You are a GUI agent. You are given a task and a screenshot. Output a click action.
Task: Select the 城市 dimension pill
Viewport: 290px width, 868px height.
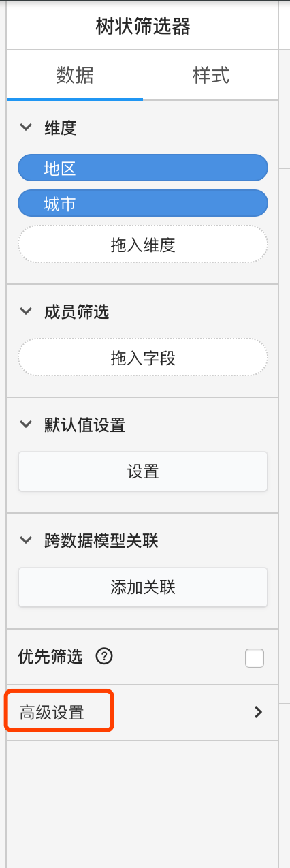tap(143, 203)
